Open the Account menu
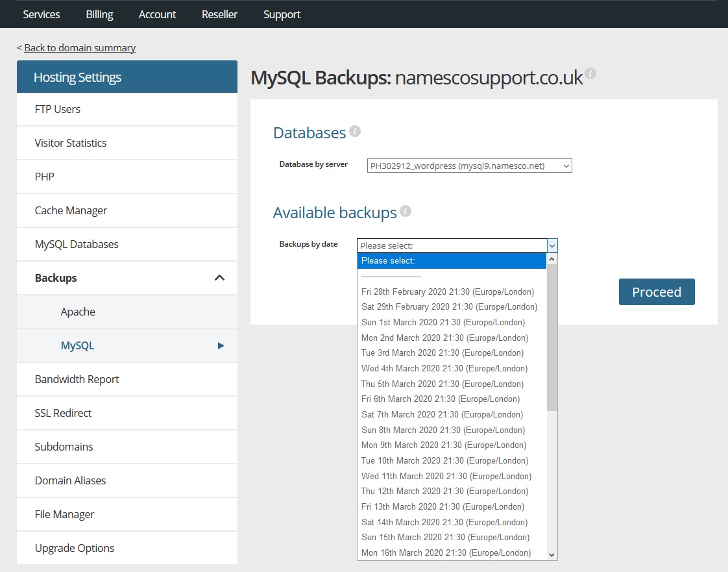728x572 pixels. click(158, 14)
